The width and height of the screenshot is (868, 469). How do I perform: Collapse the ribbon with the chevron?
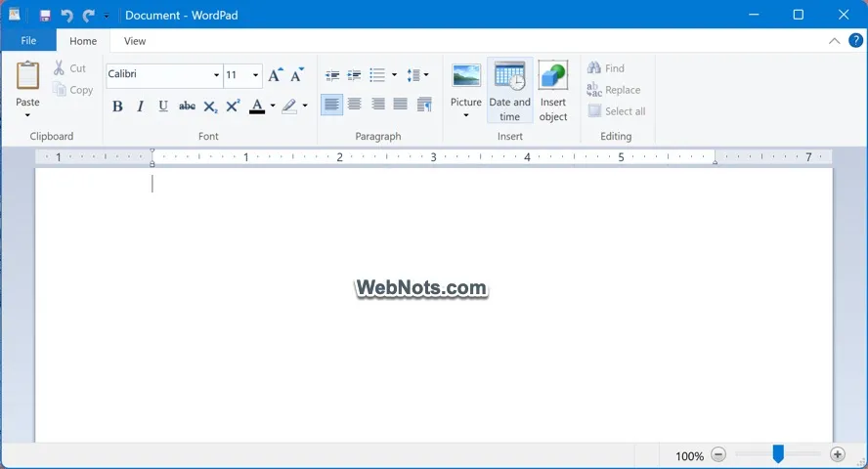tap(834, 41)
